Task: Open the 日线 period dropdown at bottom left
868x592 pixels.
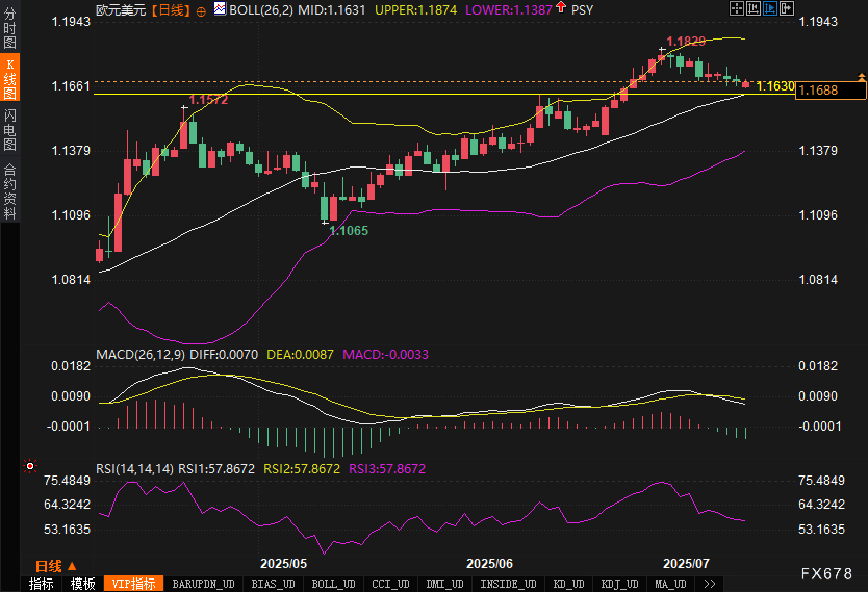Action: pos(56,565)
